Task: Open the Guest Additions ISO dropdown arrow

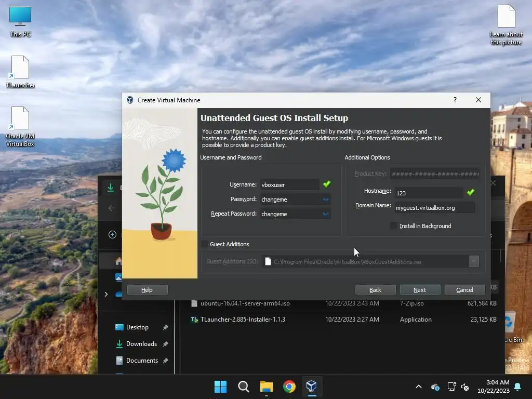Action: tap(474, 261)
